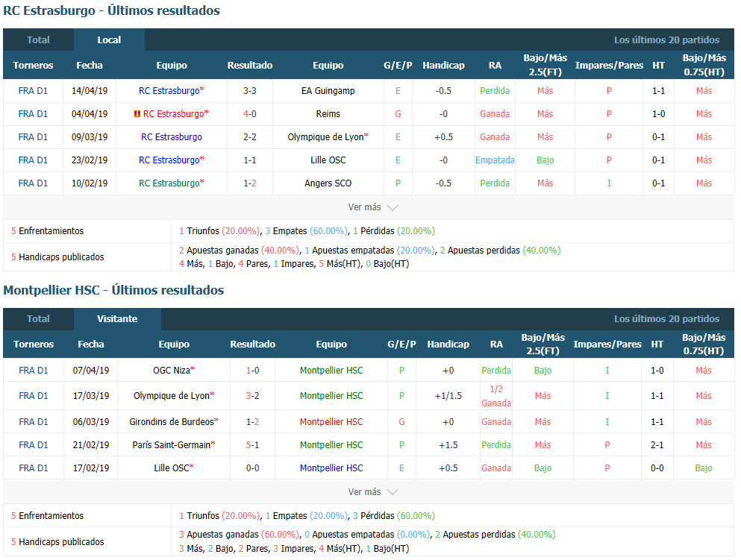Click RC Estrasburgo - Últimos resultados heading
This screenshot has width=741, height=560.
111,10
